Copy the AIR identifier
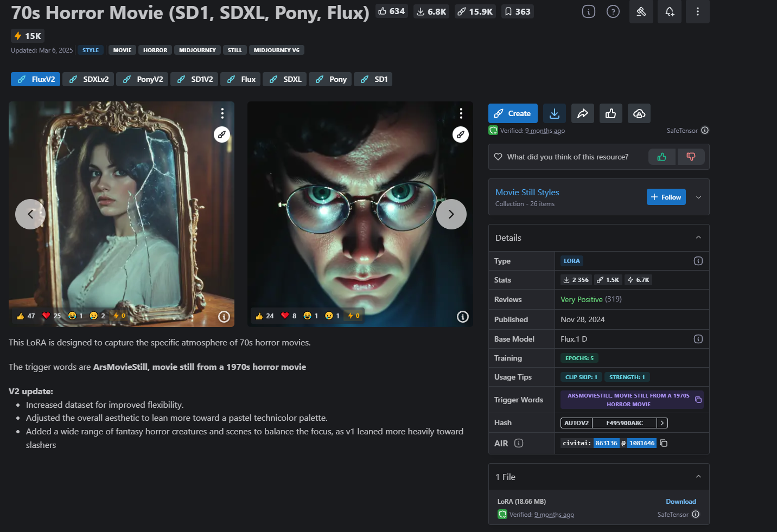 click(x=664, y=443)
